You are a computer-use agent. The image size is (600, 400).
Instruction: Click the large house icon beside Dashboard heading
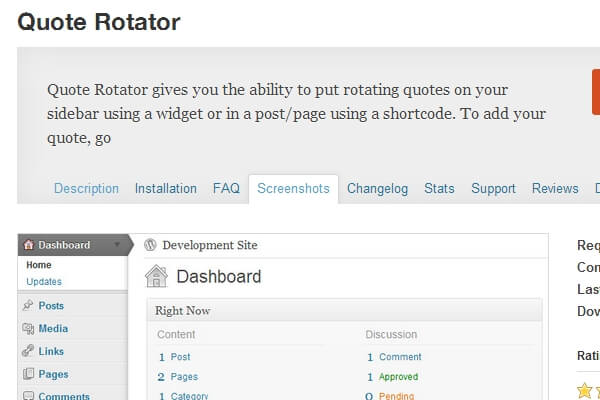click(157, 277)
